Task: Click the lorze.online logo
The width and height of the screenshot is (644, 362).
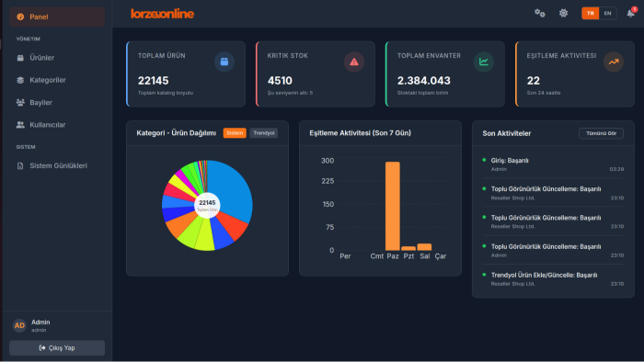Action: click(x=162, y=14)
